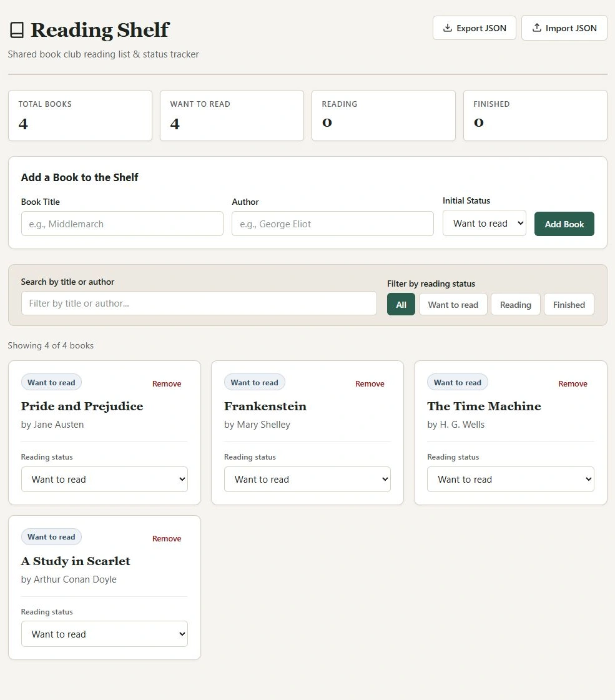Screen dimensions: 615x700
Task: Click the book icon beside Reading Shelf
Action: tap(17, 30)
